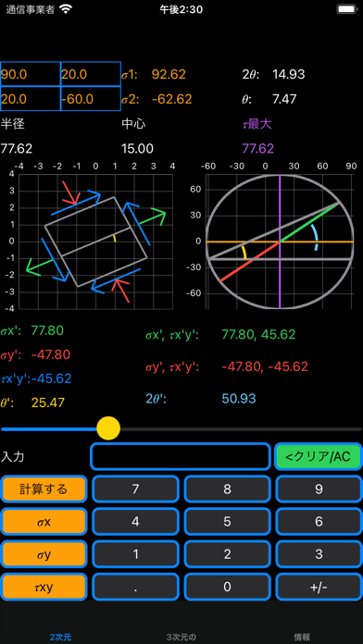The image size is (363, 644).
Task: Click the green pair 77.80, 45.62
Action: pos(258,334)
